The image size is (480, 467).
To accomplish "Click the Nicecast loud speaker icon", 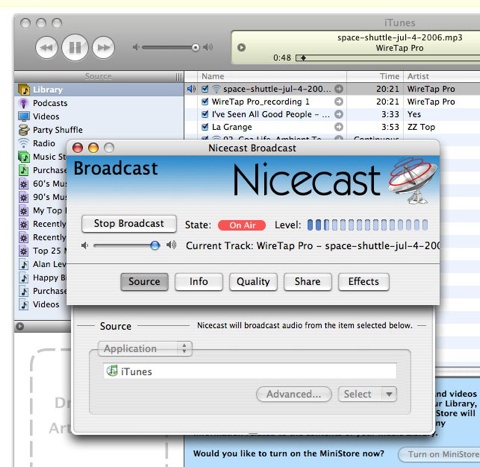I will [x=171, y=245].
